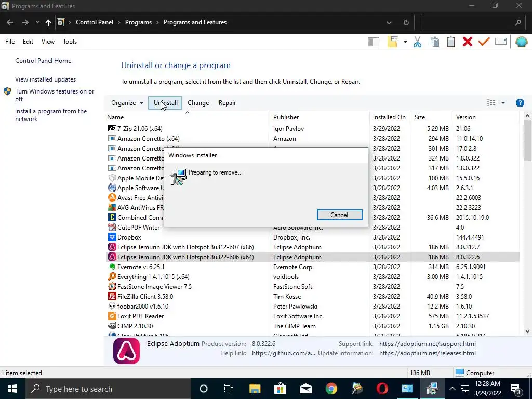The width and height of the screenshot is (532, 399).
Task: Open the Tools menu
Action: (70, 42)
